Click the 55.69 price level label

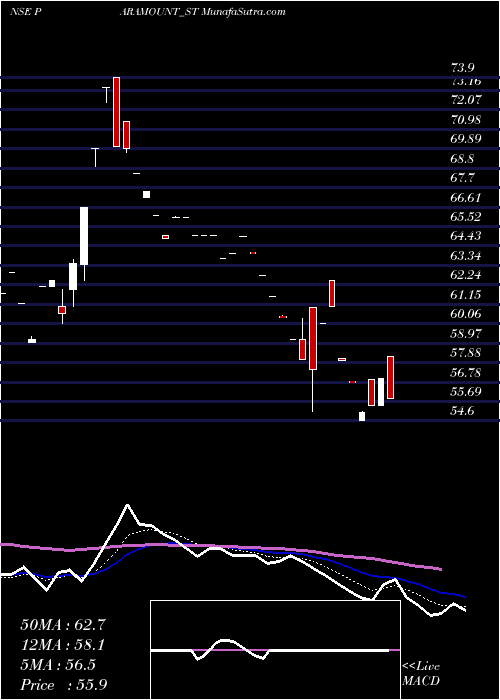(x=467, y=392)
